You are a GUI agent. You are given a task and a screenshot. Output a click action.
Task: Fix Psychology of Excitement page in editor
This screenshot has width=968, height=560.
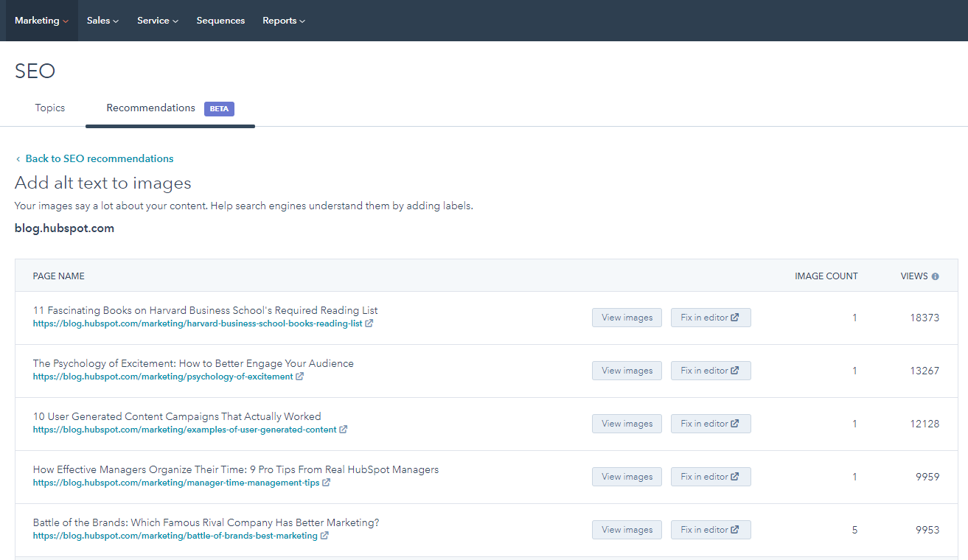coord(710,371)
